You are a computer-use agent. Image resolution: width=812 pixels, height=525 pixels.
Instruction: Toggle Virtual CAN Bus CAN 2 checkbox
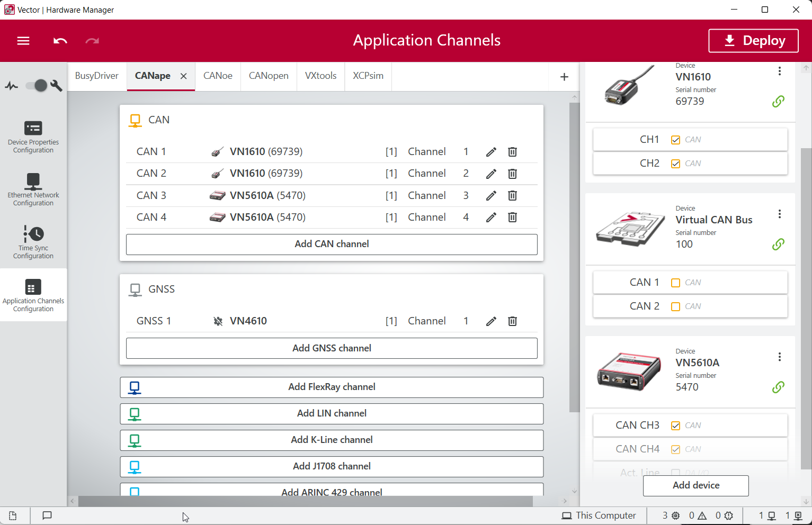tap(675, 306)
